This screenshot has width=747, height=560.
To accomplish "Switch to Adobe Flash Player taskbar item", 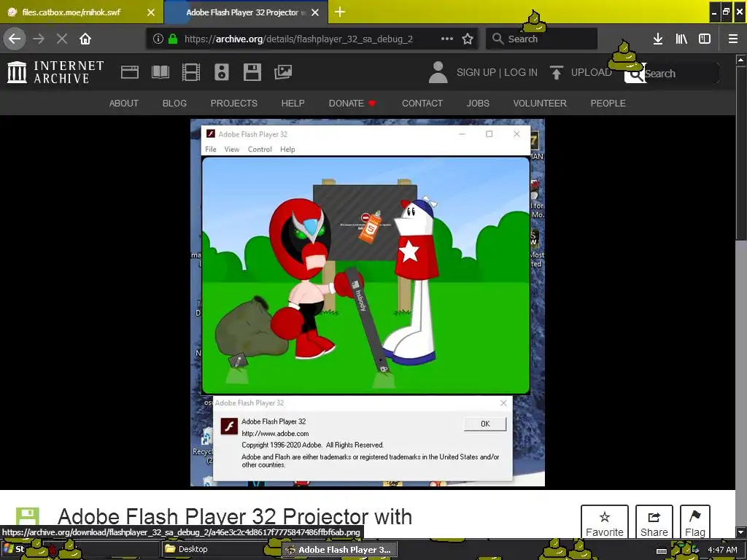I will (338, 550).
